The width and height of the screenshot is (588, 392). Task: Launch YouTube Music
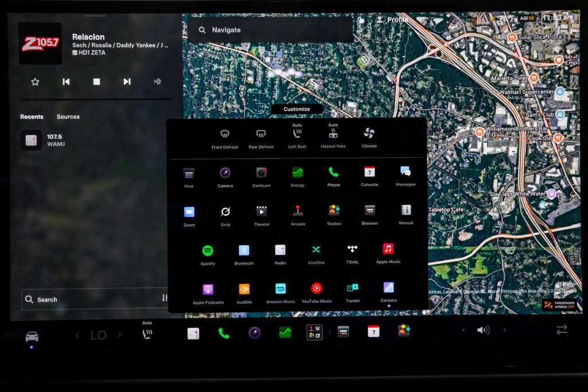[316, 293]
